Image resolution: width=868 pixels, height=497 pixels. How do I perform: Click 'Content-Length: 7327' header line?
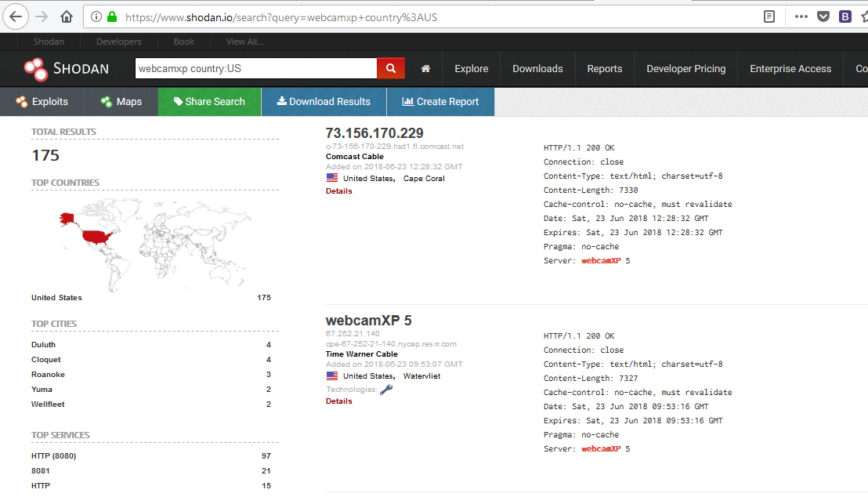[x=591, y=379]
